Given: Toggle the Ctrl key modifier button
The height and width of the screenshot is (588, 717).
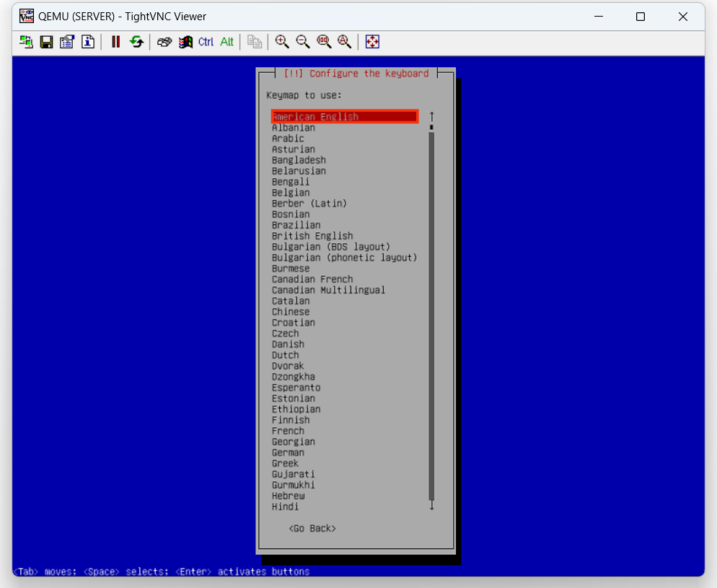Looking at the screenshot, I should click(x=206, y=42).
